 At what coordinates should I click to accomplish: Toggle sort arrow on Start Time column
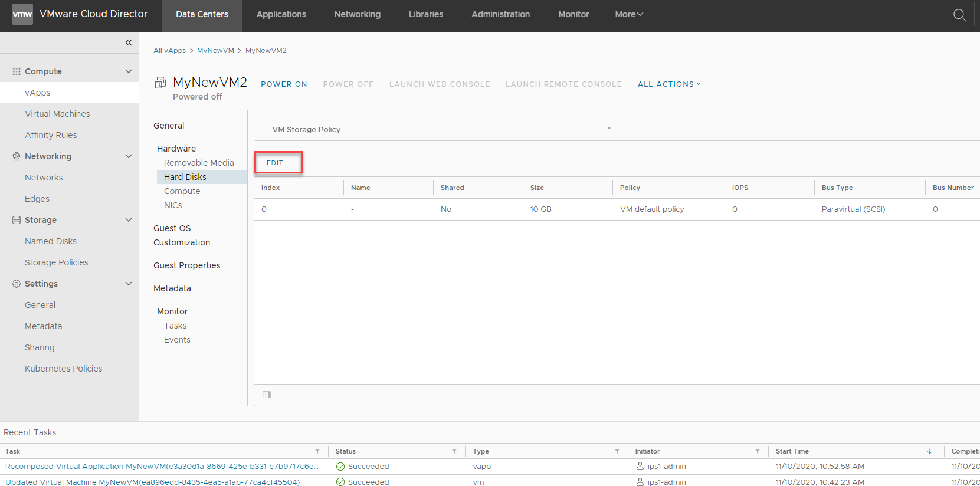click(x=930, y=451)
